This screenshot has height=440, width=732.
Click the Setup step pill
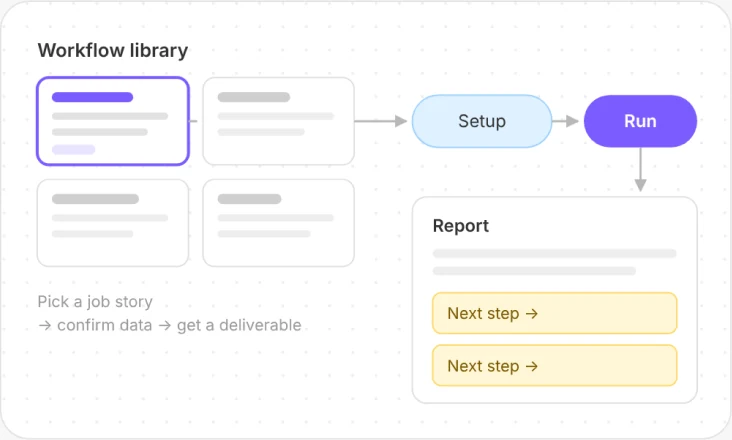pos(482,121)
